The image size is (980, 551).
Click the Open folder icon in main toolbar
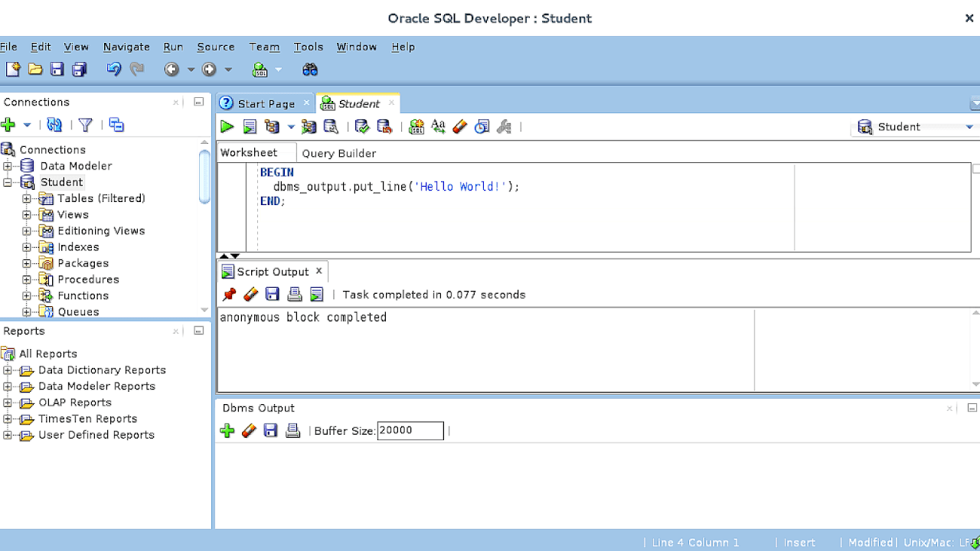[x=35, y=70]
